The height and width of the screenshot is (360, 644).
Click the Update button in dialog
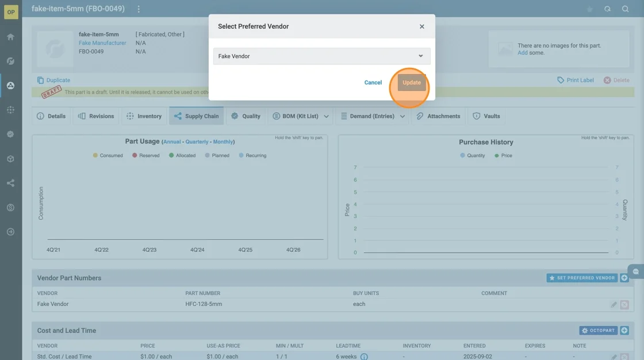coord(411,83)
